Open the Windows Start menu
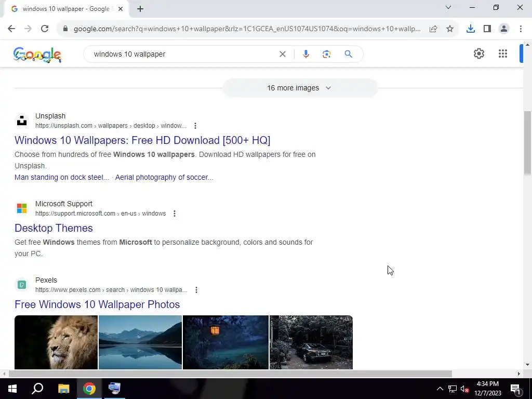 point(12,389)
